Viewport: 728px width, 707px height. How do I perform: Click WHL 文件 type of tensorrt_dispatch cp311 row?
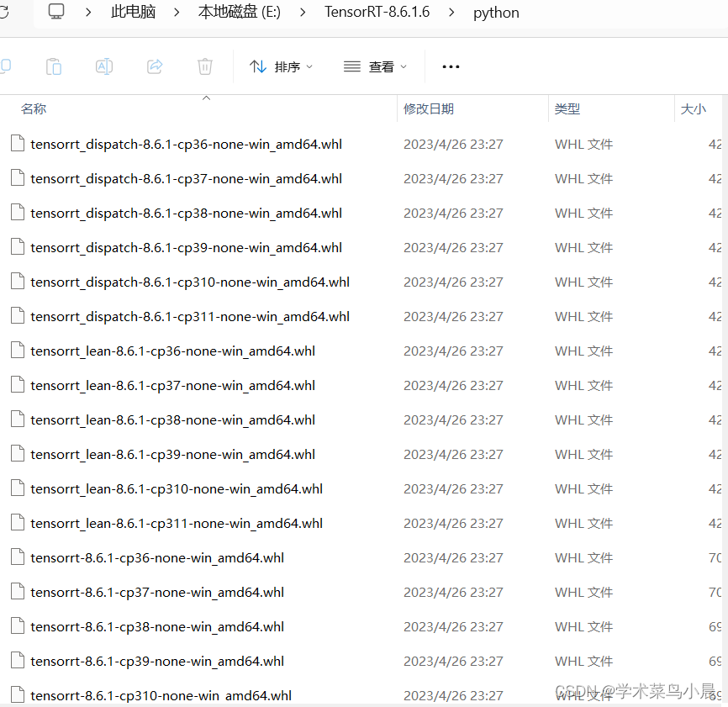583,317
